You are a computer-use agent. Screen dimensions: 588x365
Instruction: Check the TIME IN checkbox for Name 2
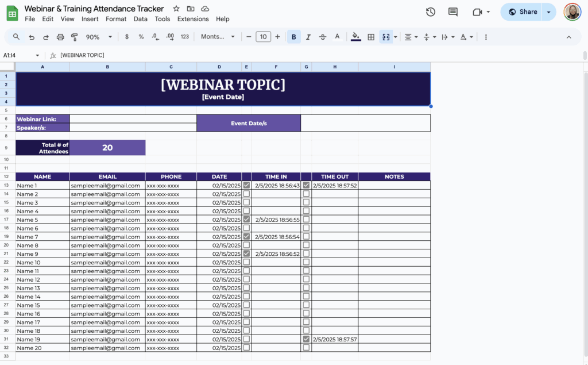pyautogui.click(x=246, y=194)
